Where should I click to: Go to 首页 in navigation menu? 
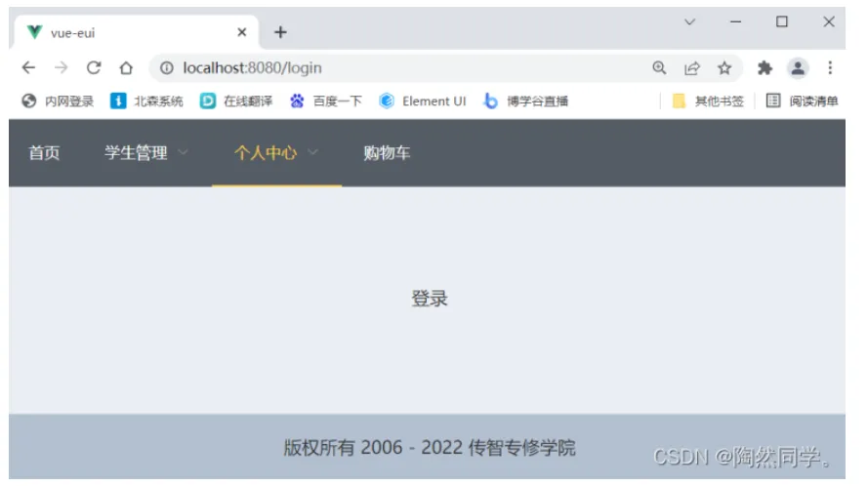(x=44, y=153)
